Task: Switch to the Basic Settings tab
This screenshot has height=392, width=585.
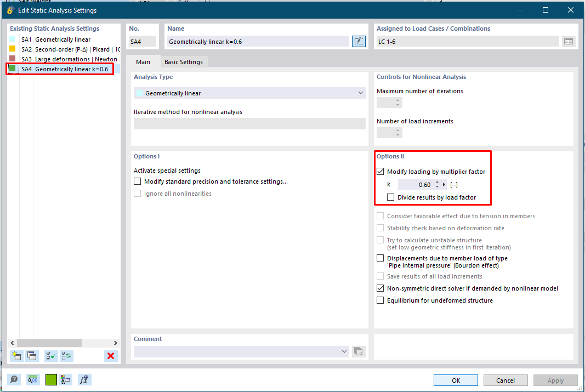Action: pyautogui.click(x=184, y=62)
